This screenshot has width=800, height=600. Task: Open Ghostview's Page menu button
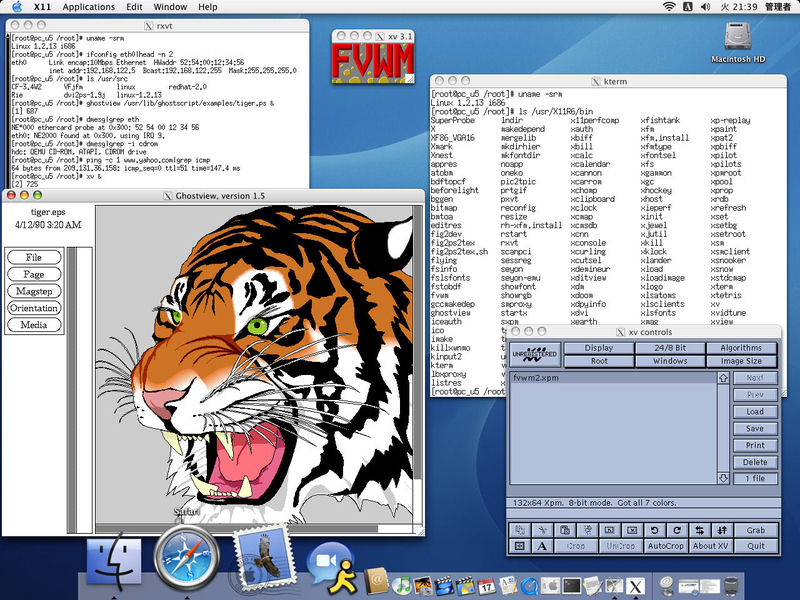click(x=34, y=274)
